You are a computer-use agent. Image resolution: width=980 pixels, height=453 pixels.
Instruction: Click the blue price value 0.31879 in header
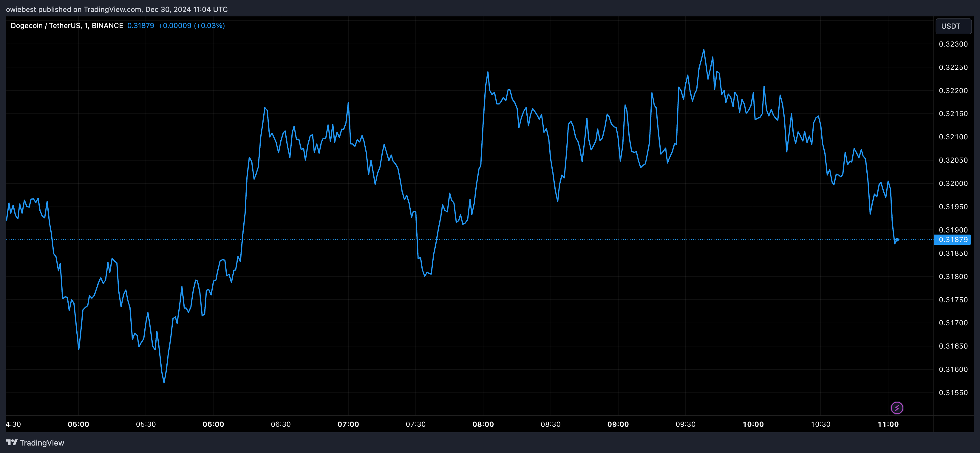click(x=141, y=25)
